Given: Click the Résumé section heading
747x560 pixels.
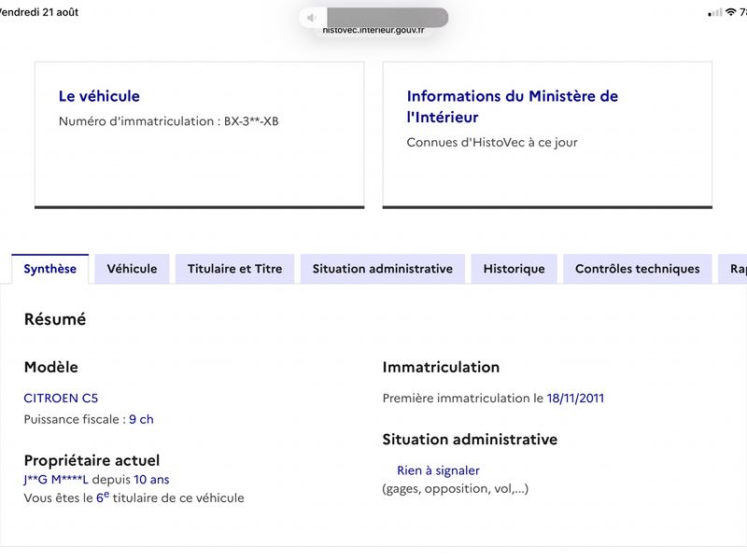Looking at the screenshot, I should point(55,319).
